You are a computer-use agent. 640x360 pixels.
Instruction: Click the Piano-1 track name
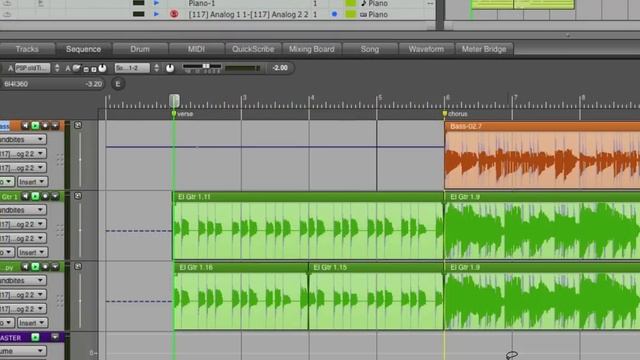(202, 3)
